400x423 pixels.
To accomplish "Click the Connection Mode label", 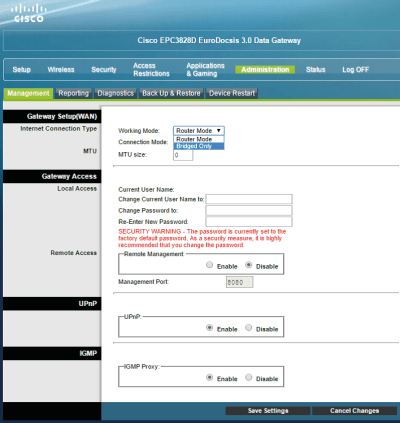I will (x=143, y=142).
